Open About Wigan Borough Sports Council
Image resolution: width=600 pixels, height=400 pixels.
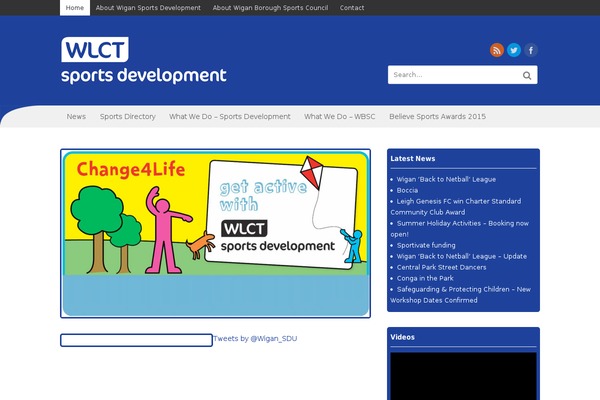point(270,7)
